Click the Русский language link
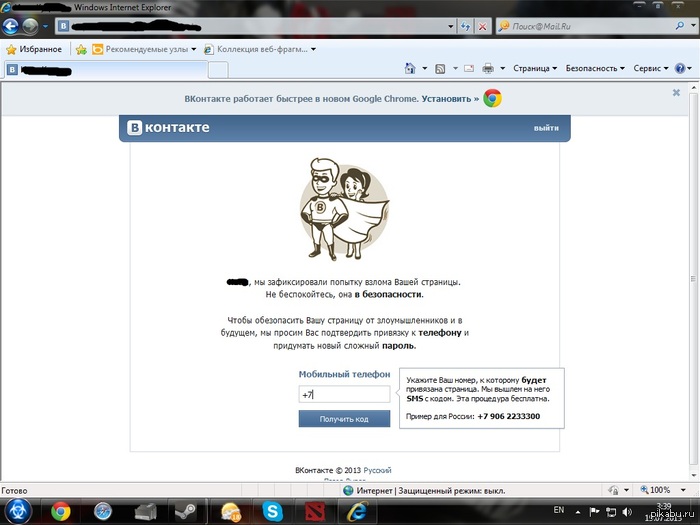The height and width of the screenshot is (525, 700). click(x=377, y=470)
